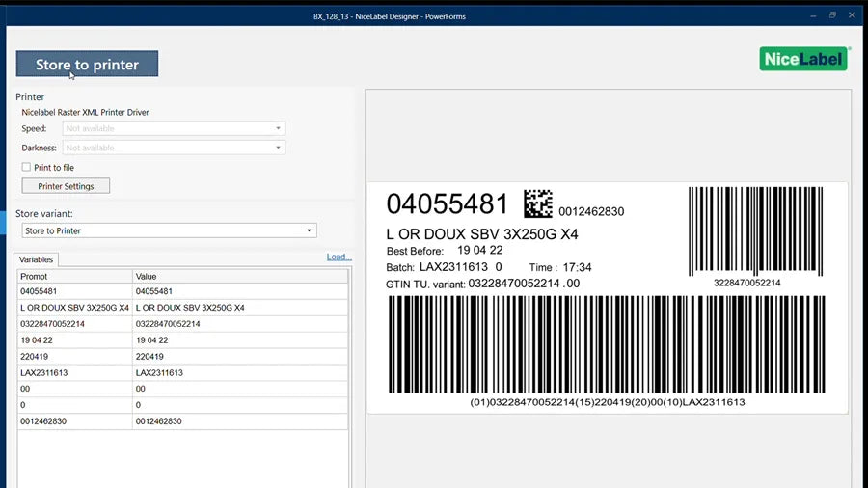This screenshot has height=488, width=868.
Task: Select the Value field containing 04055481
Action: (240, 291)
